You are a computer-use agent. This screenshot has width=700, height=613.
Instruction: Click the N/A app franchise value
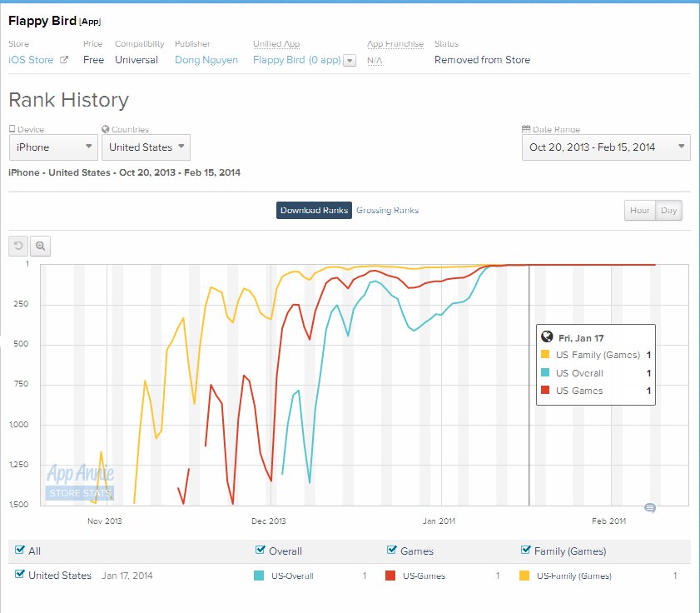[375, 60]
